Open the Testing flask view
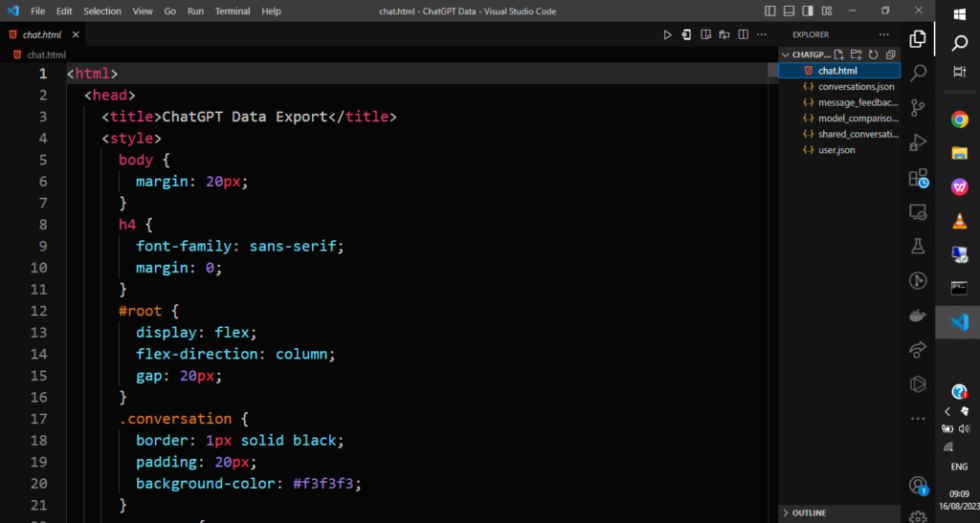Image resolution: width=980 pixels, height=523 pixels. [918, 246]
